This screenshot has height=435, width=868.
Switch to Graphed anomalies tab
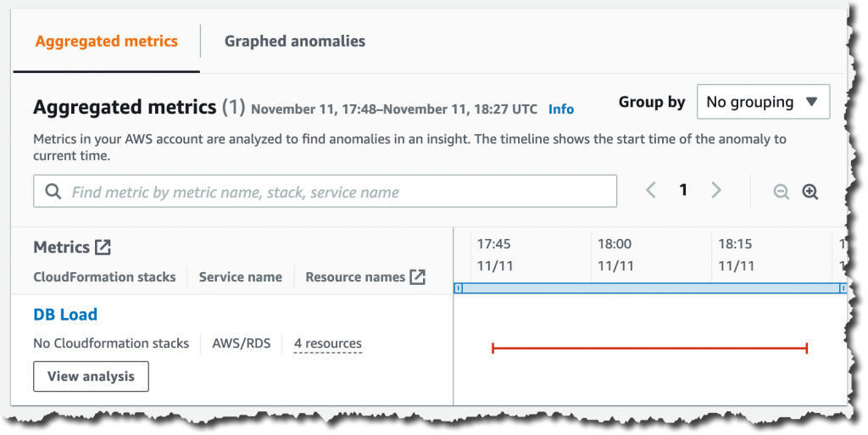click(x=294, y=41)
